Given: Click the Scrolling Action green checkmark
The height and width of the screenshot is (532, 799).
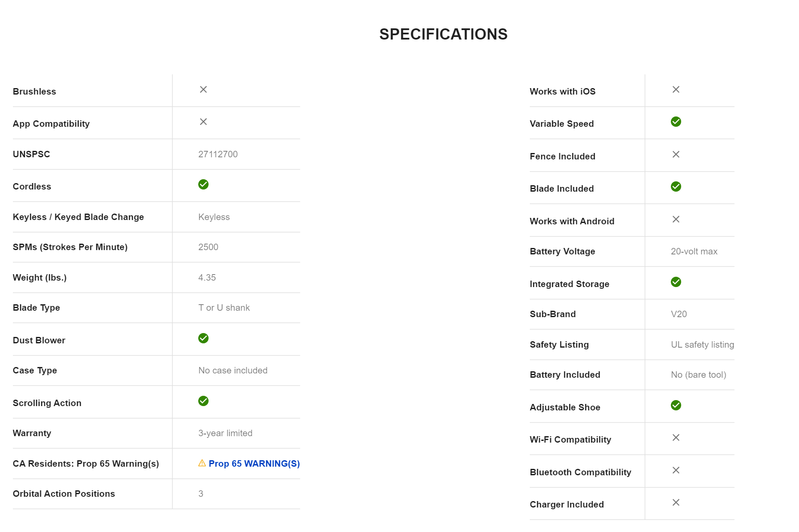Looking at the screenshot, I should [x=203, y=401].
